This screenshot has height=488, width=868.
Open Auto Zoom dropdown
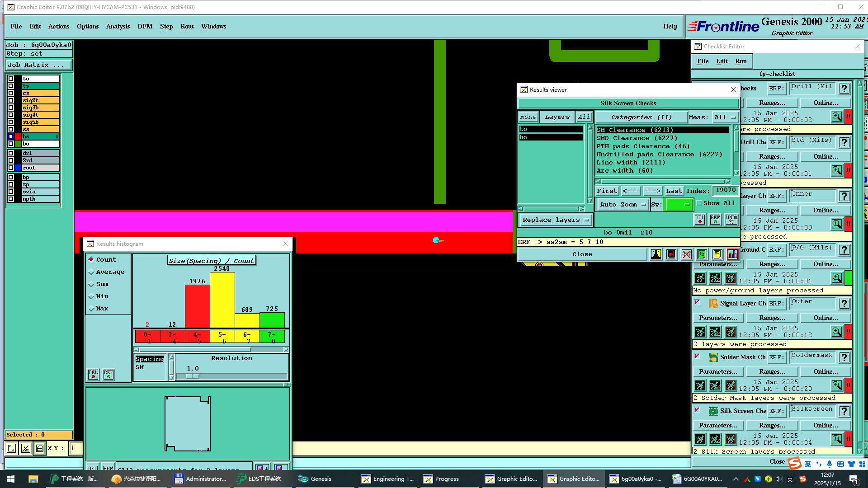click(x=623, y=205)
